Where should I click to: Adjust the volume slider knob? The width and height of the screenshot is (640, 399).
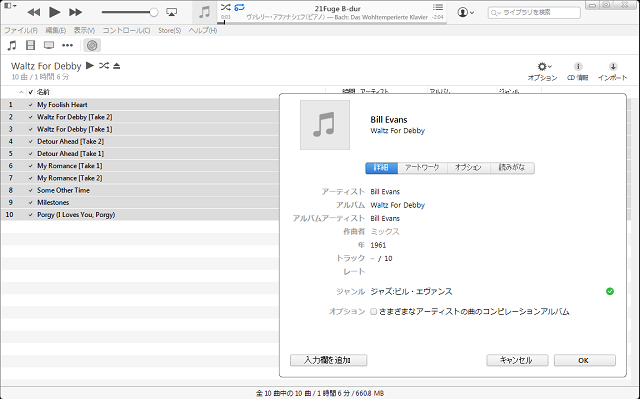coord(154,12)
